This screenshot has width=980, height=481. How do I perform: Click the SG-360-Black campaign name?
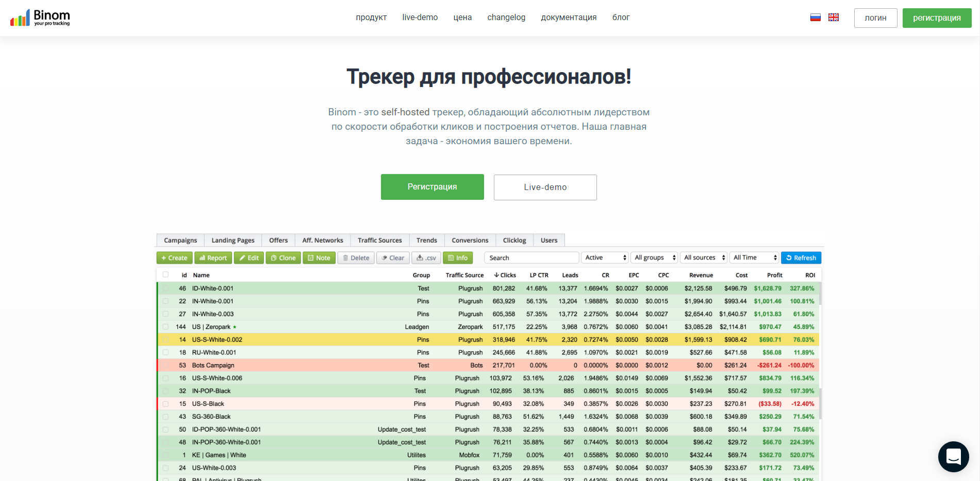[x=211, y=417]
